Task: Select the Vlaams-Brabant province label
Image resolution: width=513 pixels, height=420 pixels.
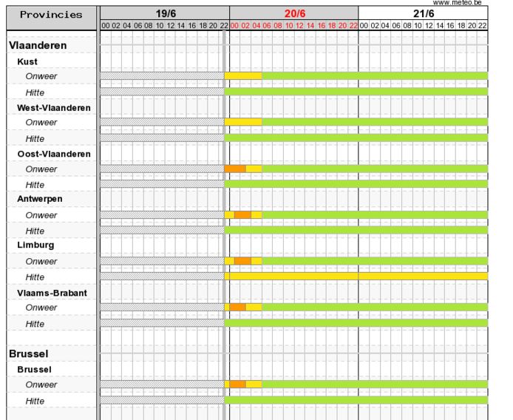Action: point(52,293)
